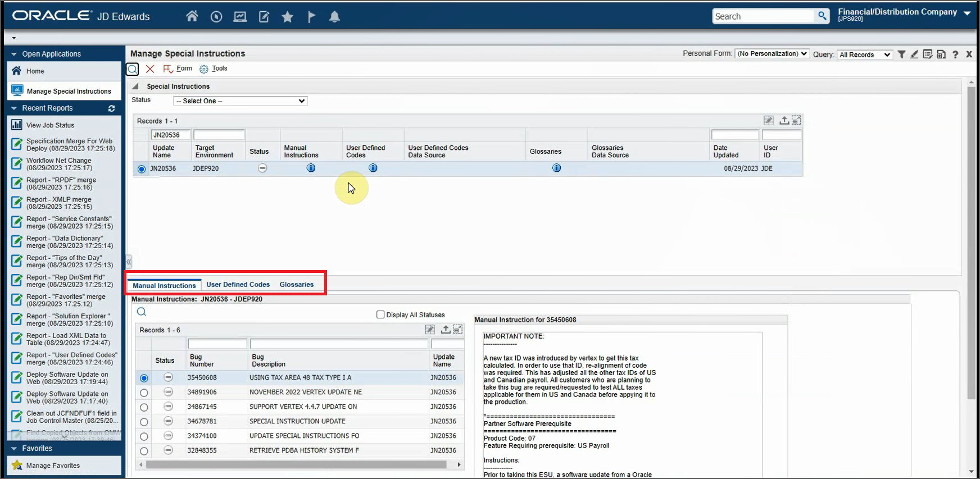Open the personalize form list icon
The image size is (980, 479).
tap(928, 54)
